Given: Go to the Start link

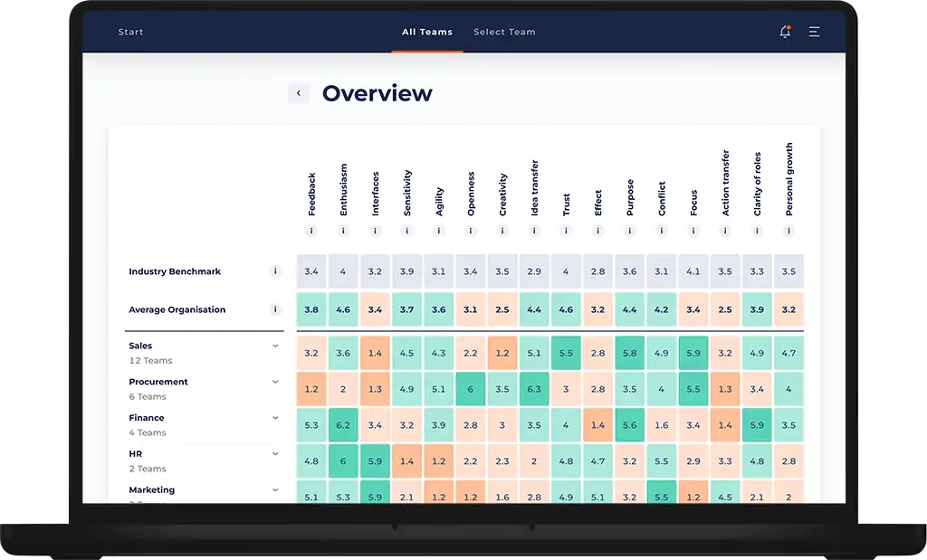Looking at the screenshot, I should (130, 33).
